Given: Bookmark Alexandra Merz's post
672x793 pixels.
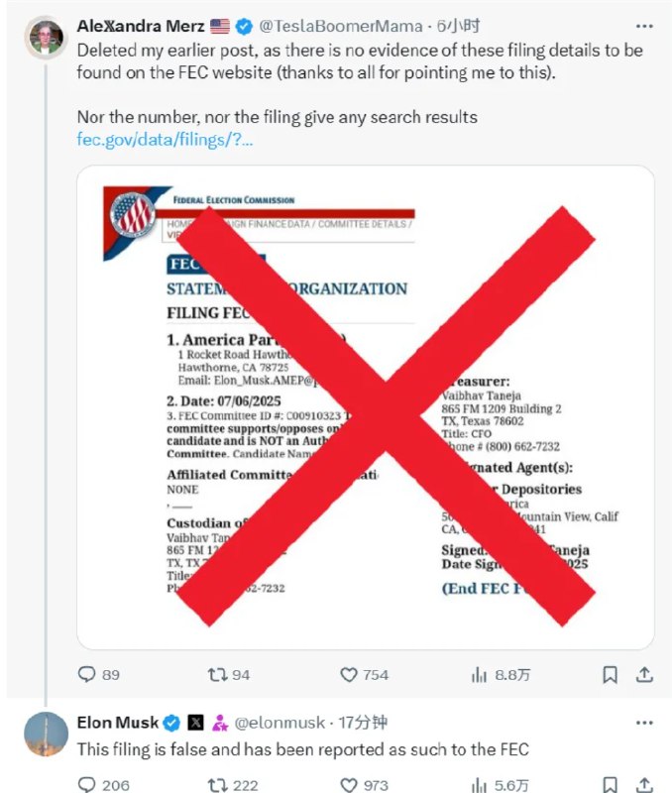Looking at the screenshot, I should tap(610, 674).
